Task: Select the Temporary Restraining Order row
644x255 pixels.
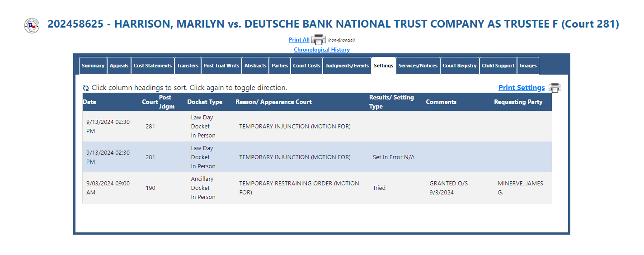Action: tap(317, 188)
